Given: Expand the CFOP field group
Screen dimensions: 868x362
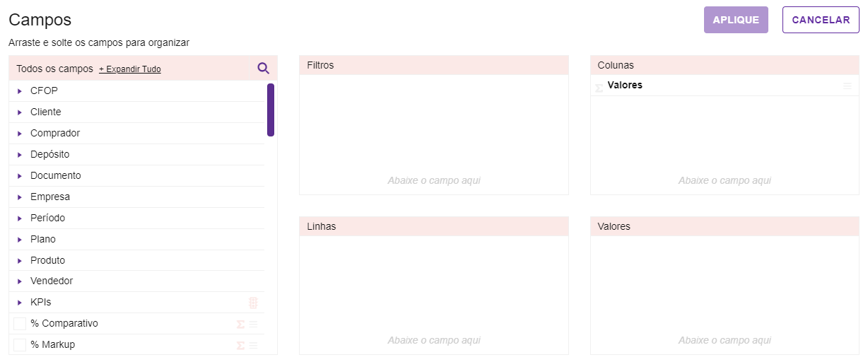Looking at the screenshot, I should (x=20, y=91).
